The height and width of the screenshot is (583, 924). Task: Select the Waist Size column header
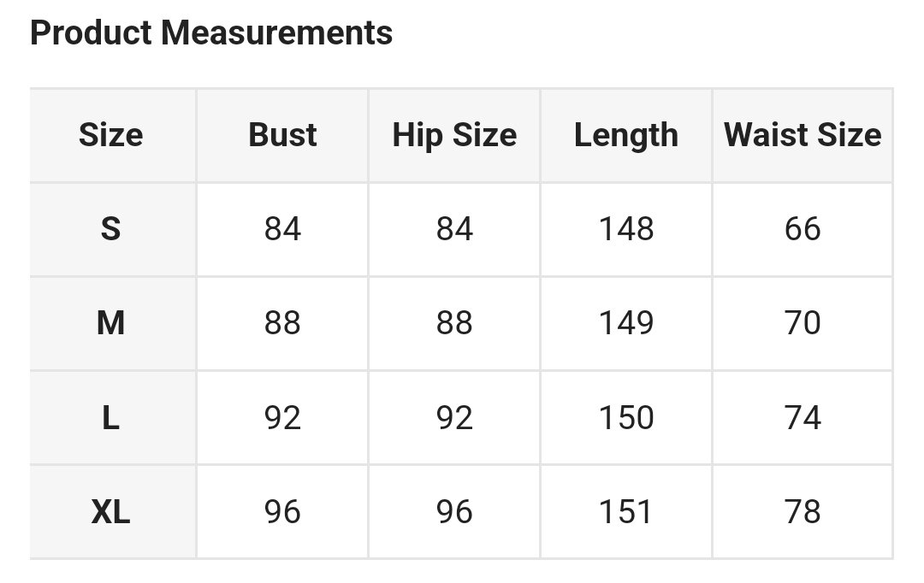tap(803, 135)
